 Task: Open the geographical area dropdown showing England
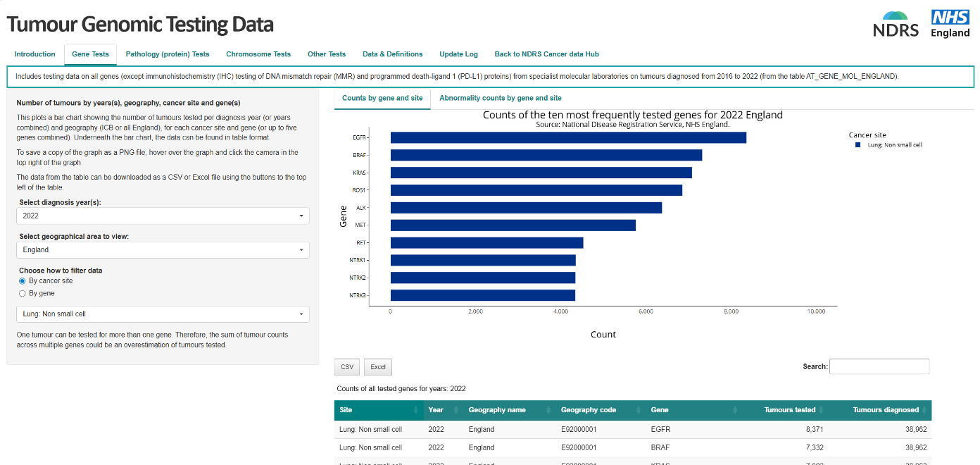pyautogui.click(x=163, y=249)
